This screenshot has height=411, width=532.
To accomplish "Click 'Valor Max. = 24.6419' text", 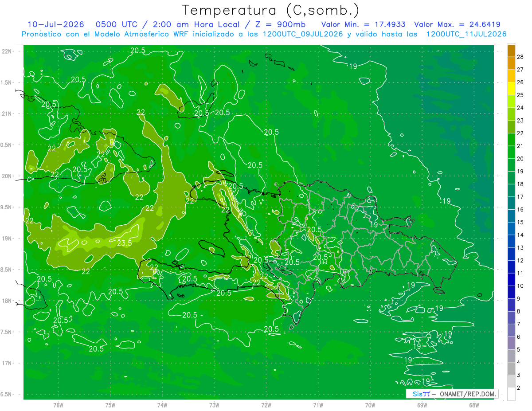I will point(457,24).
